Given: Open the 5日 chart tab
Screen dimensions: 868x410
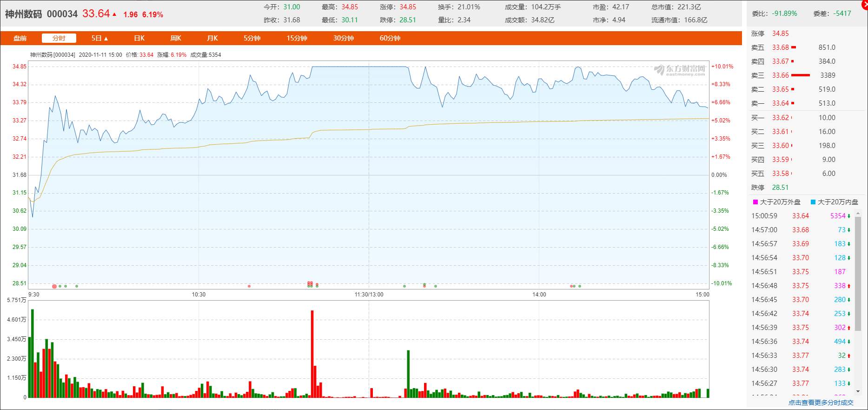Looking at the screenshot, I should pos(99,38).
